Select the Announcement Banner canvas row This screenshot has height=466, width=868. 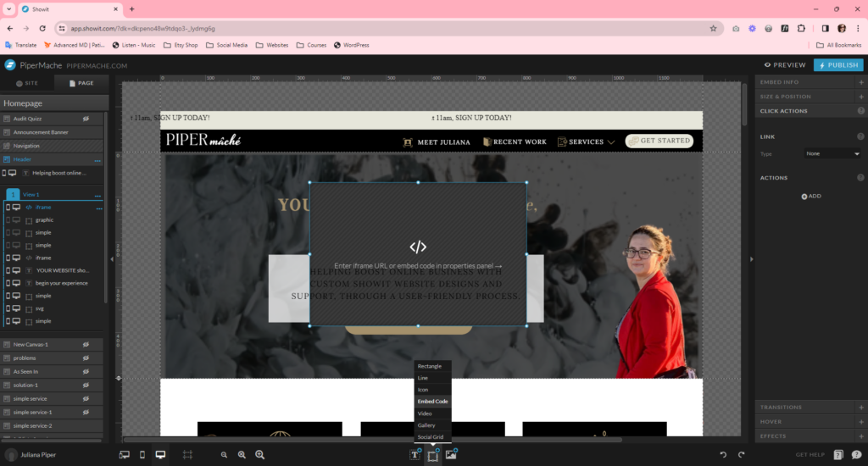point(52,132)
